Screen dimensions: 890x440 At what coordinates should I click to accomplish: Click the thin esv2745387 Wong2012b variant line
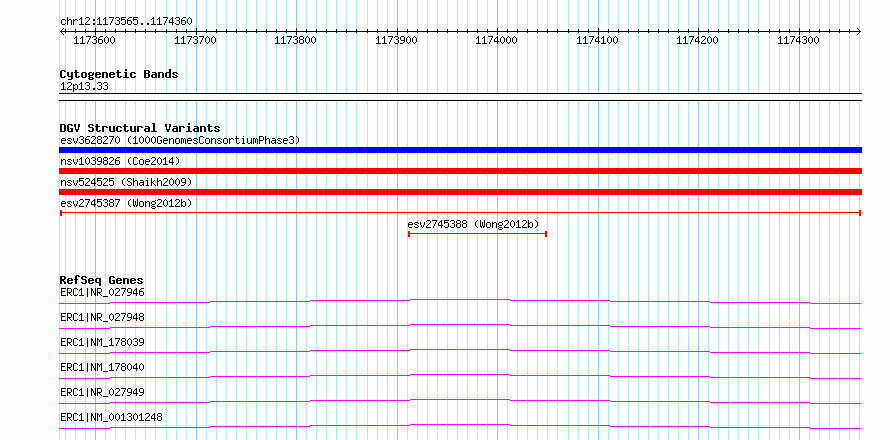pyautogui.click(x=460, y=213)
